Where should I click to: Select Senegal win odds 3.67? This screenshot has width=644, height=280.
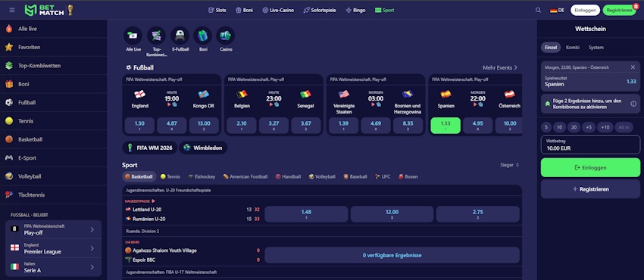point(306,126)
